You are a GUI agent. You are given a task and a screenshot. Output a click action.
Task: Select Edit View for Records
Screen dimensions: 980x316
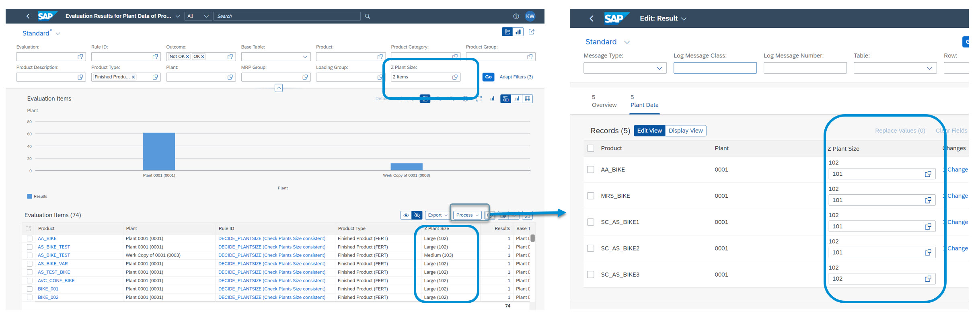click(x=649, y=131)
